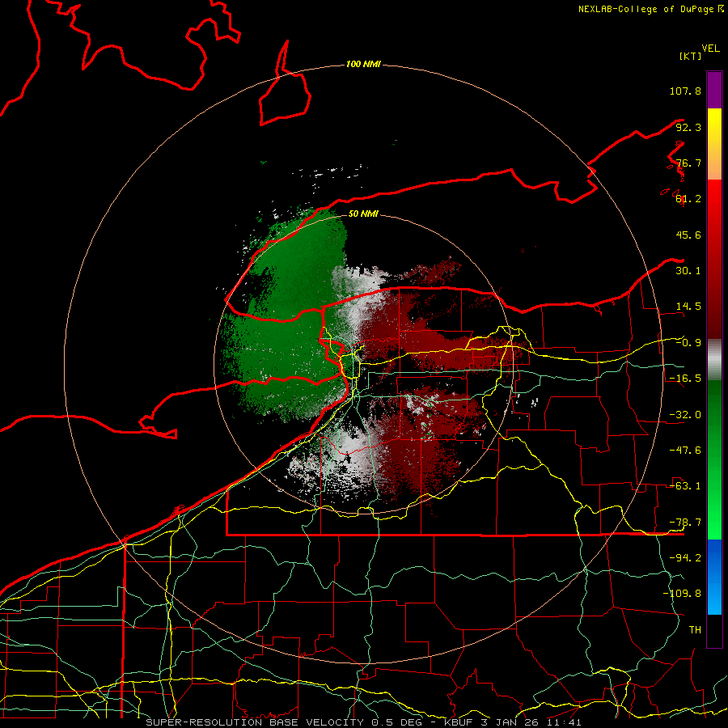This screenshot has height=728, width=728.
Task: Click the -47.6 legend value
Action: (x=685, y=451)
